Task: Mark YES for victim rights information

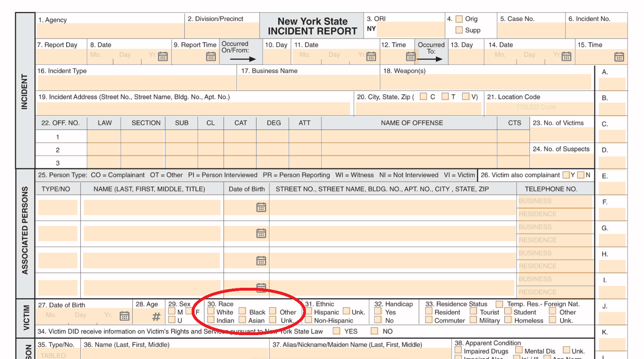Action: pyautogui.click(x=337, y=331)
